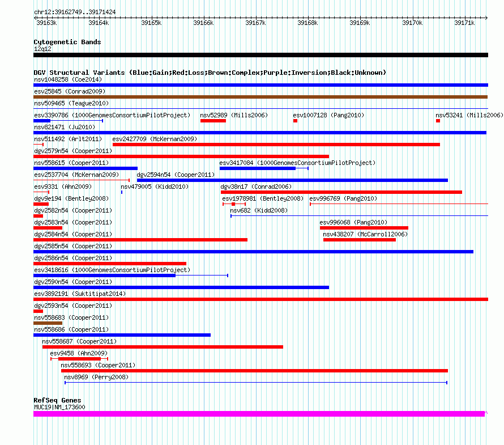Click the 39165k ruler tick label

[x=151, y=23]
